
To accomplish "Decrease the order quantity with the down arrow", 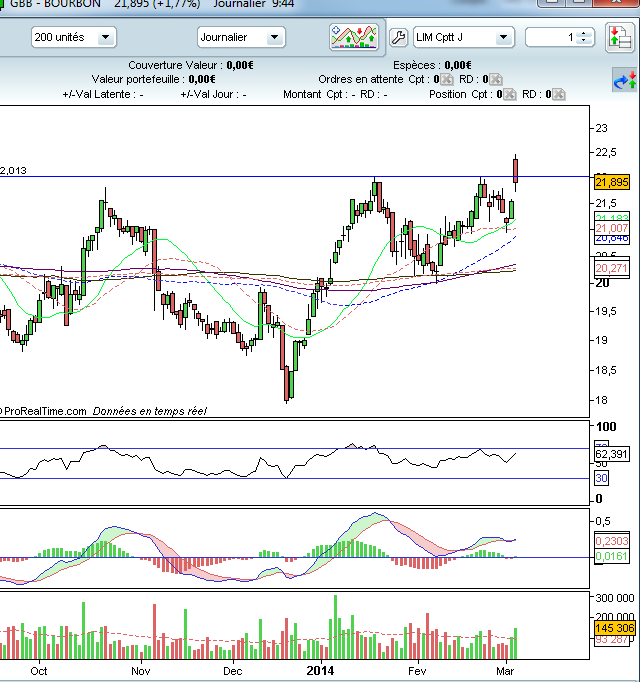I will tap(583, 41).
